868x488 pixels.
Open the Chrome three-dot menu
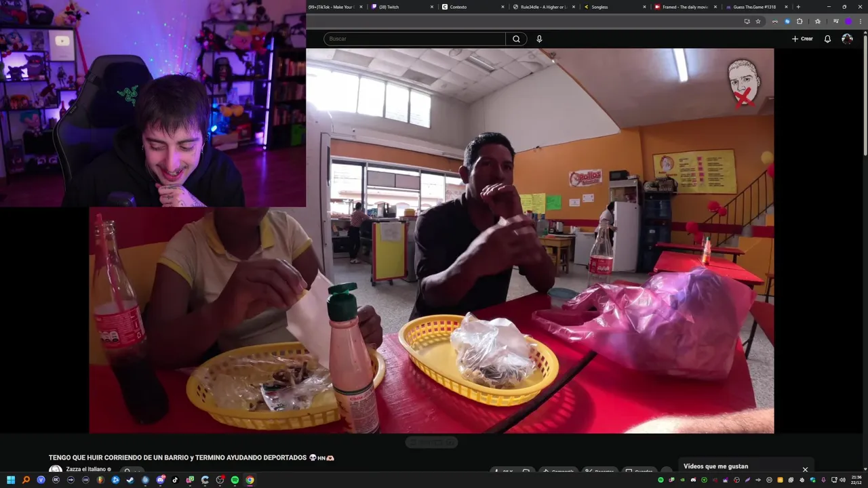coord(860,21)
